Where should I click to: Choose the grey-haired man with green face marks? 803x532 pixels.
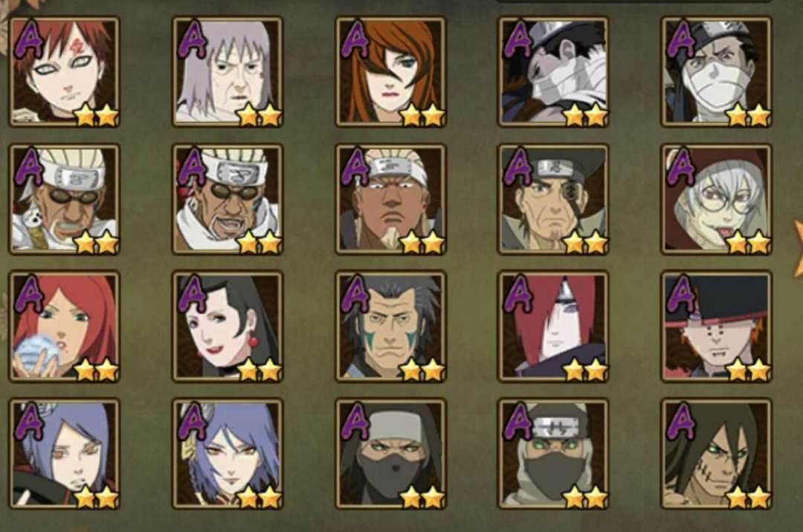click(x=391, y=326)
